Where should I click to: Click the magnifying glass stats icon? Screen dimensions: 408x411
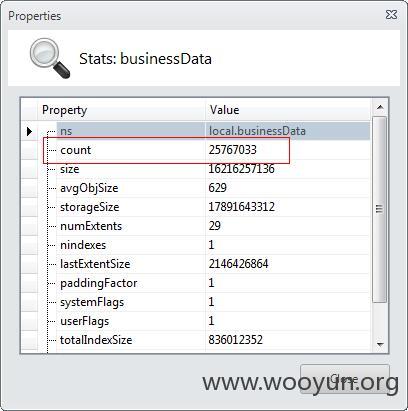point(50,58)
